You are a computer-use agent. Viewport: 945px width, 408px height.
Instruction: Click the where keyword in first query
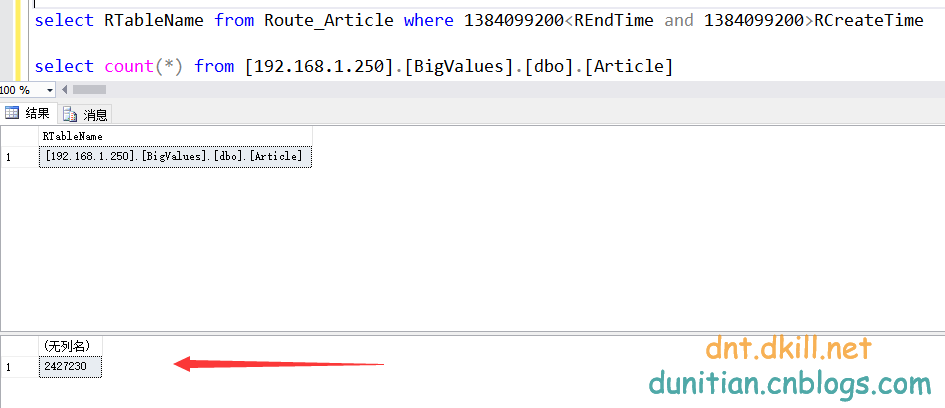(x=429, y=20)
